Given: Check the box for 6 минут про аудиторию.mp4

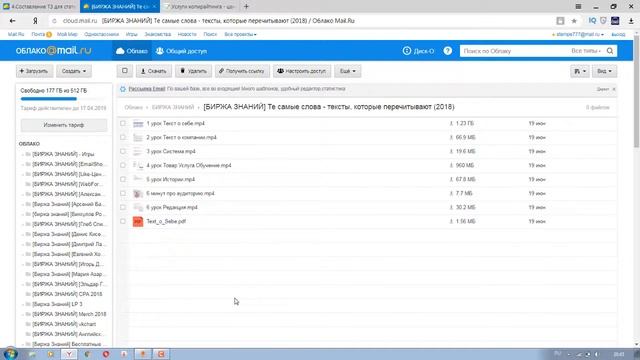Looking at the screenshot, I should click(x=123, y=193).
